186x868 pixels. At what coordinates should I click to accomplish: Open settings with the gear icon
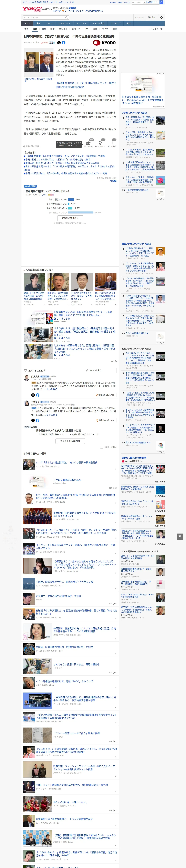pyautogui.click(x=161, y=18)
